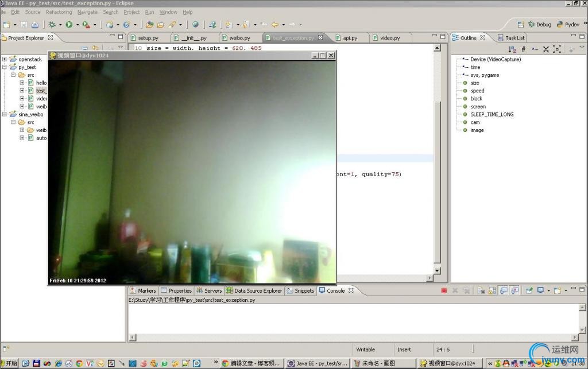
Task: Click the Debug (bug) toolbar icon
Action: [52, 25]
